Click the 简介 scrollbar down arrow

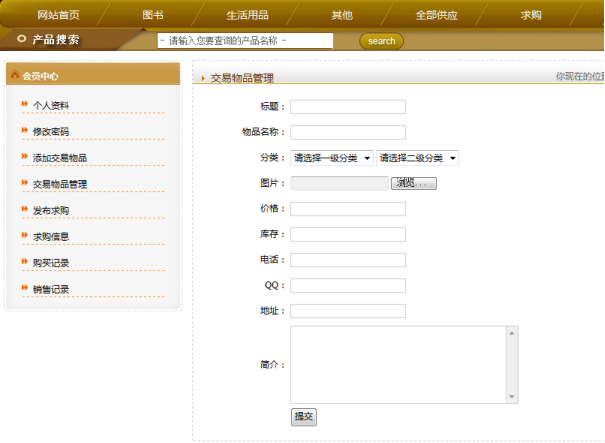click(x=512, y=396)
